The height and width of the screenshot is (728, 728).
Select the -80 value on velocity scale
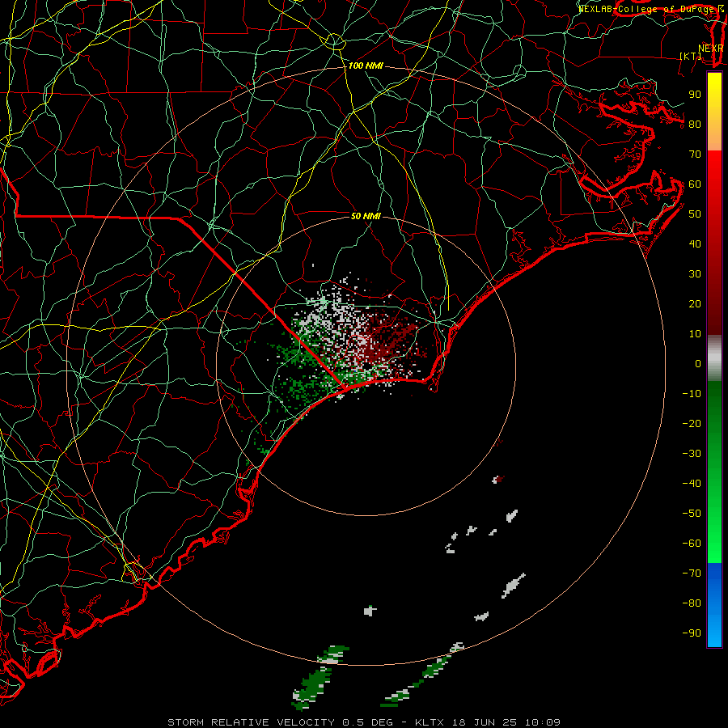(692, 603)
